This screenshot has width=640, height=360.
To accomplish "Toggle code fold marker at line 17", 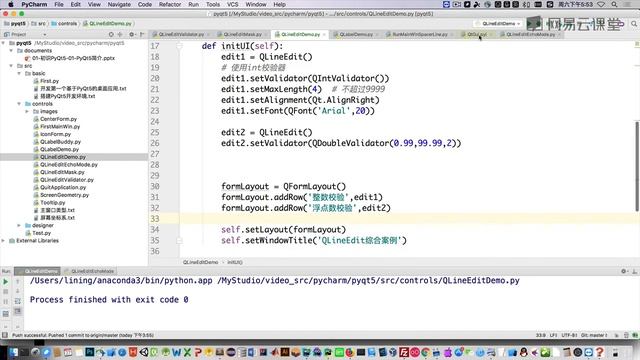I will [x=179, y=46].
